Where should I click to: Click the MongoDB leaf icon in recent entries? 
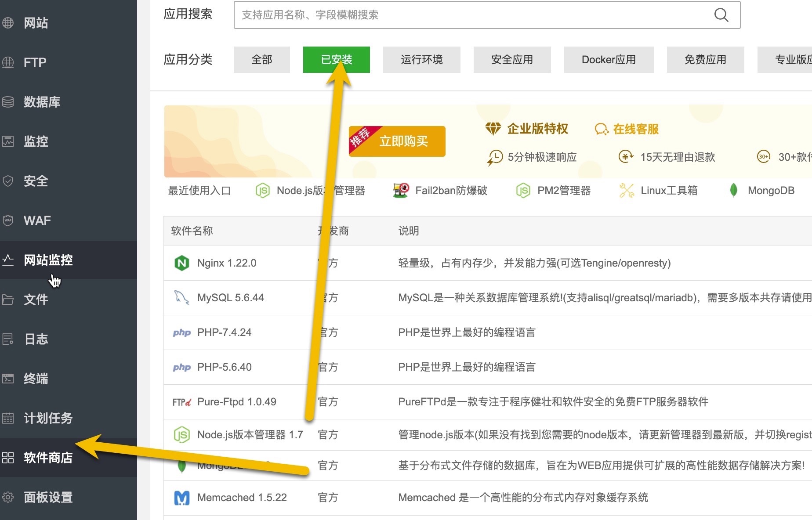click(733, 191)
